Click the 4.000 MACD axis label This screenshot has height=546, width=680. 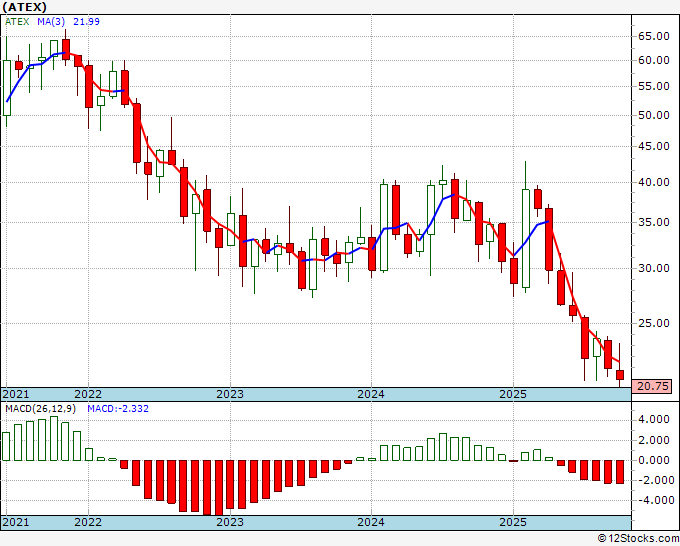click(x=656, y=419)
